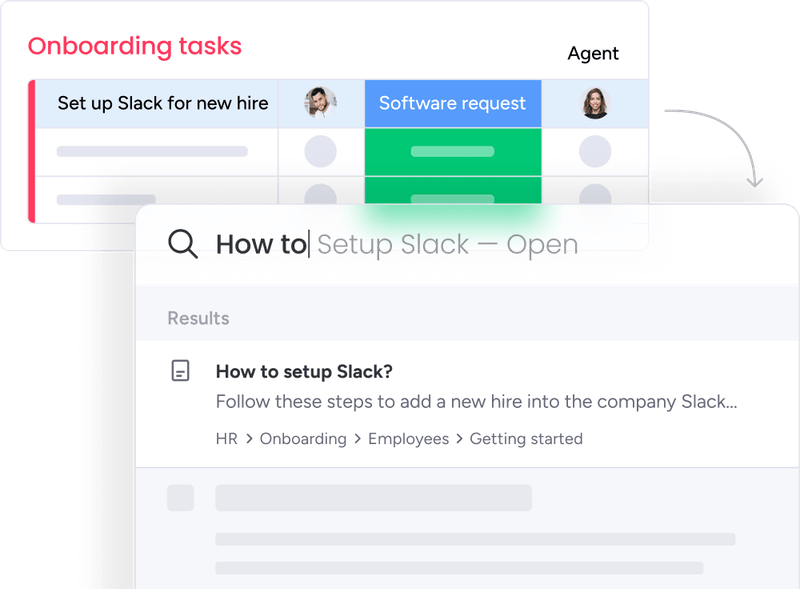Click the Onboarding breadcrumb link

click(x=303, y=439)
